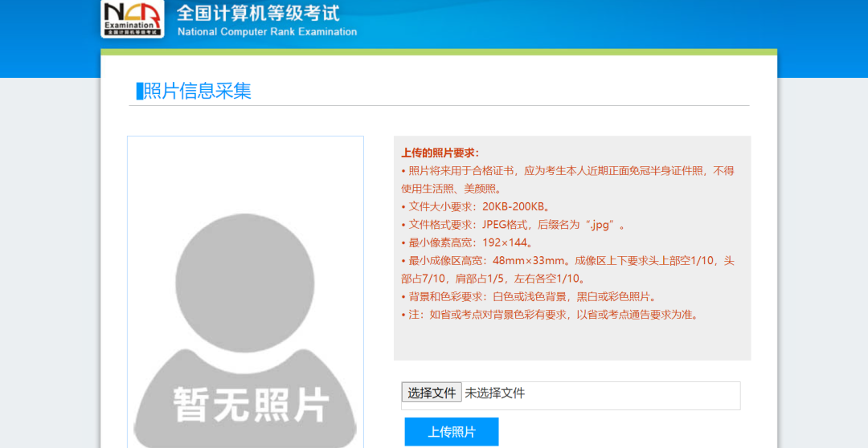Click the 照片信息采集 page heading
The image size is (868, 448).
point(197,91)
